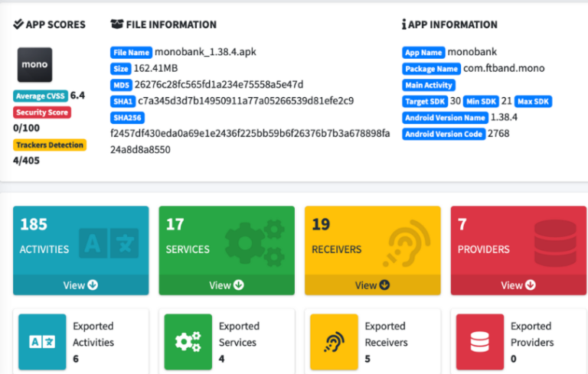Click the Security Score red badge
Screen dimensions: 588x374
pos(42,112)
